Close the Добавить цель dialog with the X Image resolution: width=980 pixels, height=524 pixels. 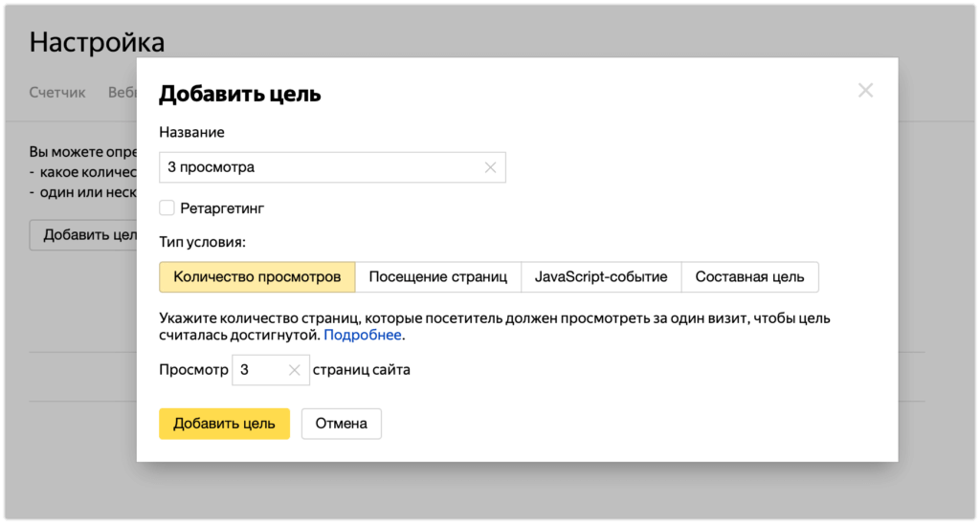[x=865, y=91]
